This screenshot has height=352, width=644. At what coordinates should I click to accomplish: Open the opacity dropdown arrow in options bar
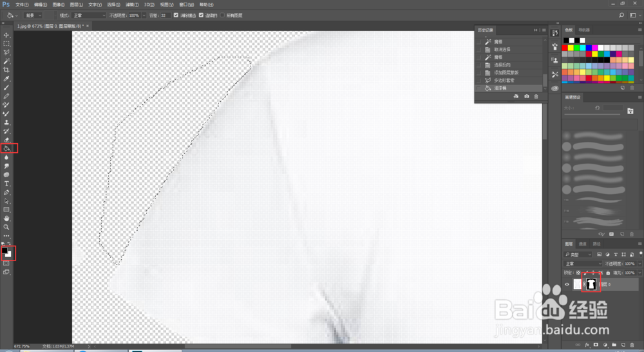[144, 15]
